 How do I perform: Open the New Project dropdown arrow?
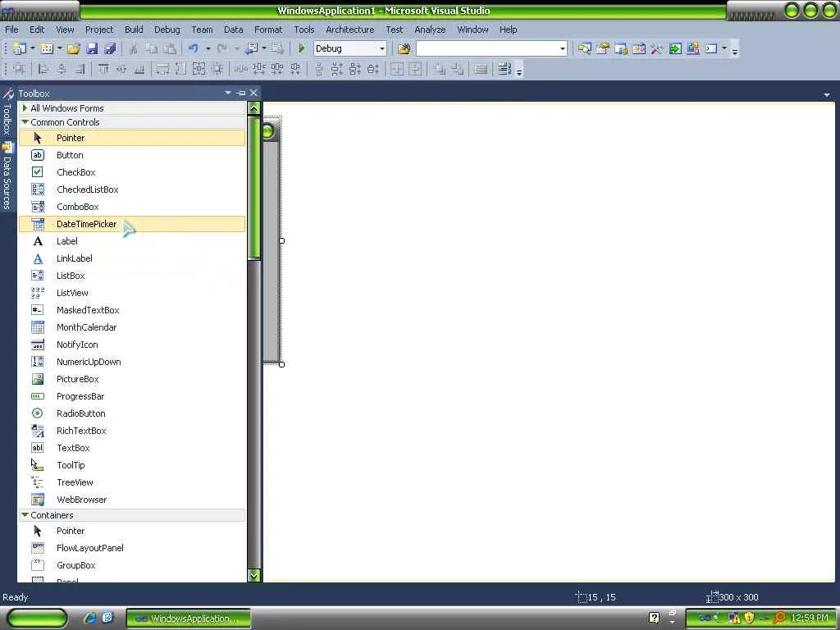click(x=33, y=48)
